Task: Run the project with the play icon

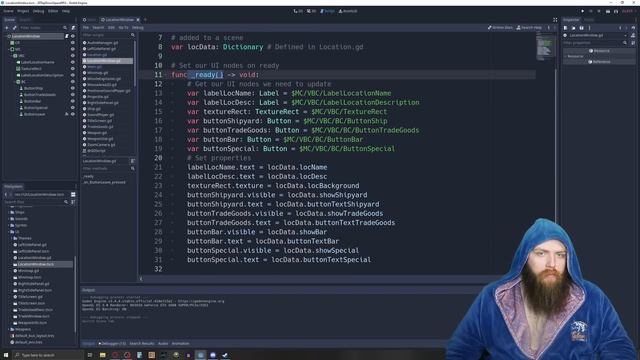Action: (x=582, y=11)
